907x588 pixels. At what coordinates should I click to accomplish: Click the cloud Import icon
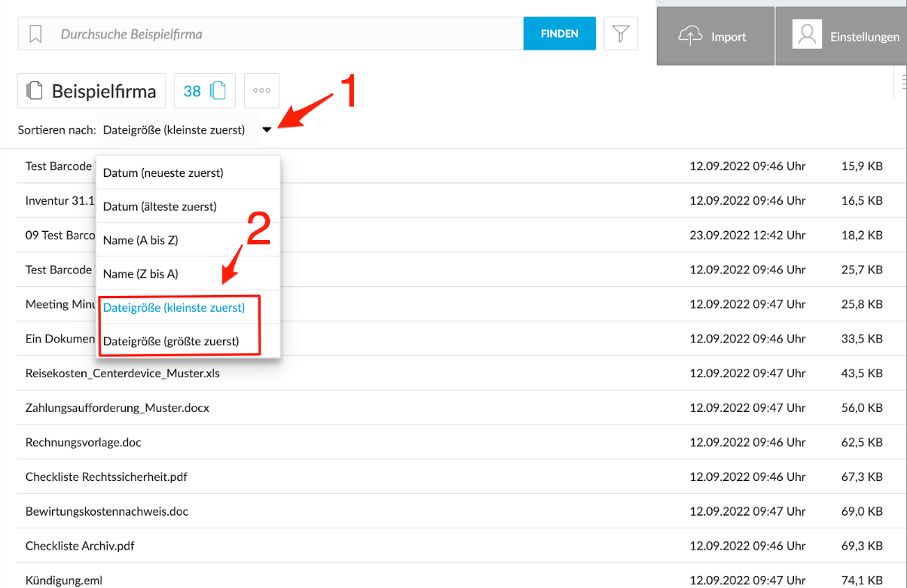click(690, 36)
